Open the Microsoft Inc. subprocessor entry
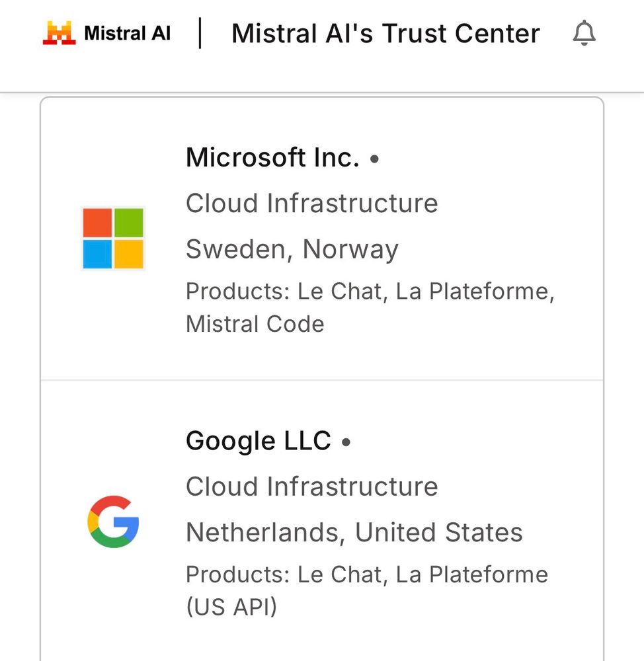This screenshot has height=661, width=644. pos(322,238)
